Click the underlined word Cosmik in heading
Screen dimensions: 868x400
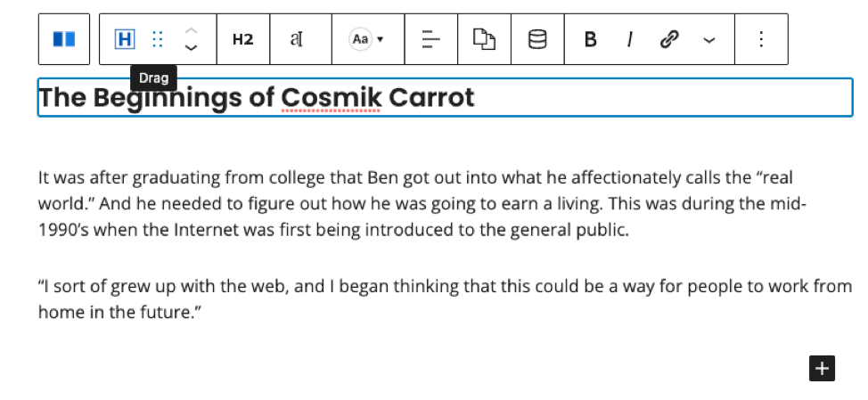tap(331, 98)
